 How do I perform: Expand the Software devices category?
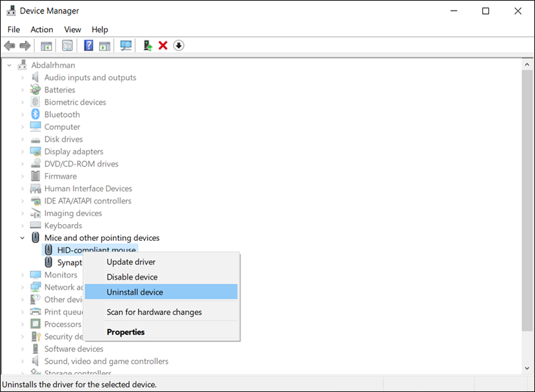point(23,349)
